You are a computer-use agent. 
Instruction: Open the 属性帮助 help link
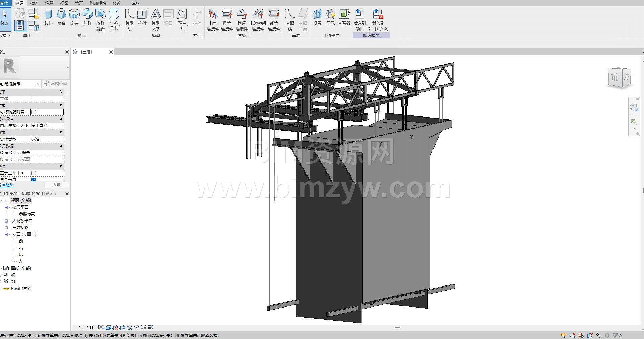point(7,185)
